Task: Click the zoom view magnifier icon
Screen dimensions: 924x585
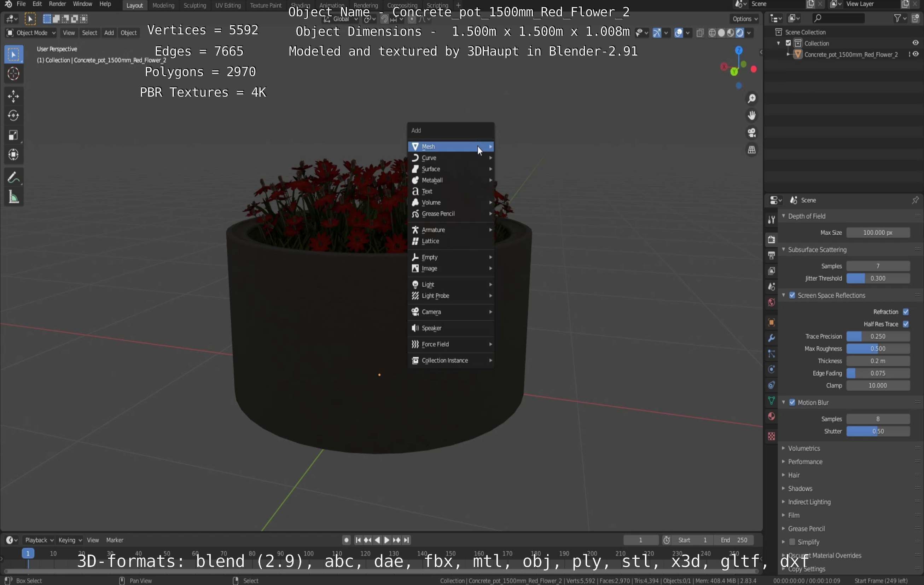Action: pyautogui.click(x=751, y=99)
